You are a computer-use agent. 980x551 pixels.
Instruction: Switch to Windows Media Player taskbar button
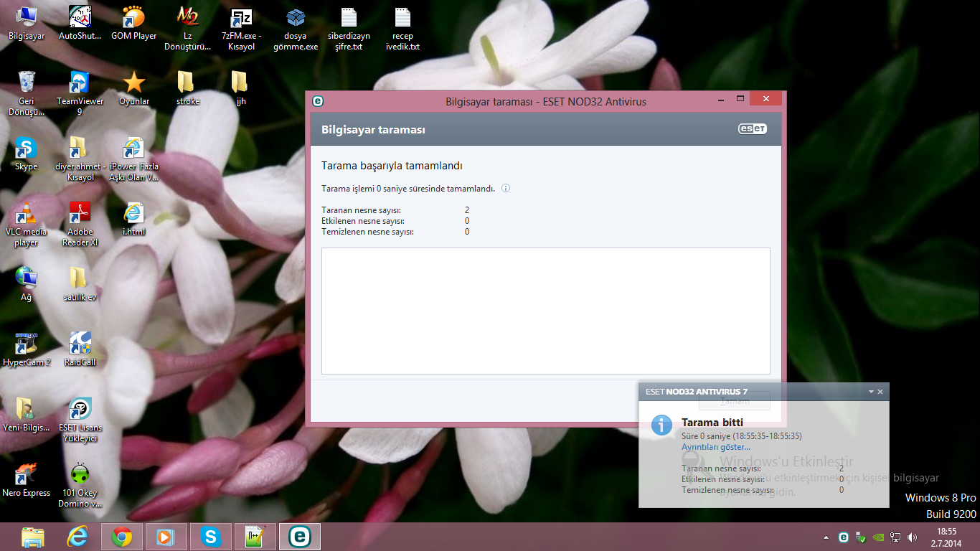166,537
